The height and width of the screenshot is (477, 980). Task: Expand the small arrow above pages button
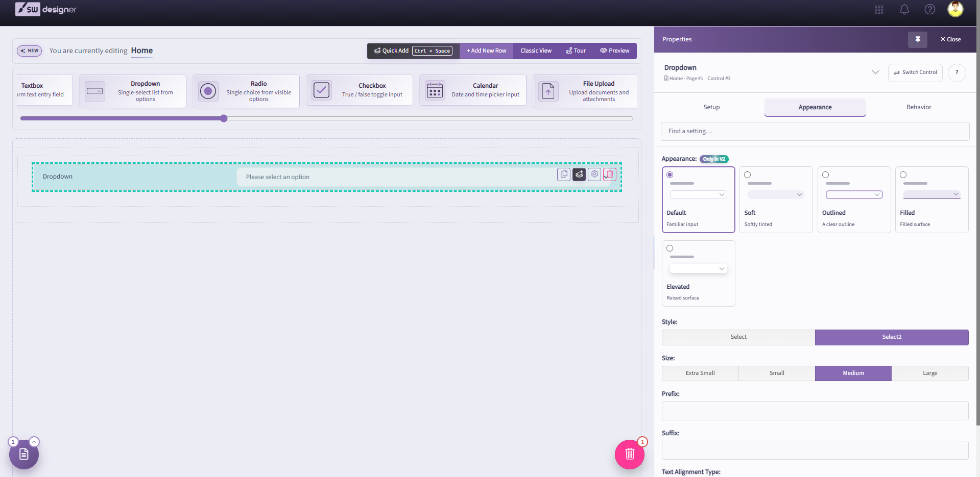click(x=34, y=442)
